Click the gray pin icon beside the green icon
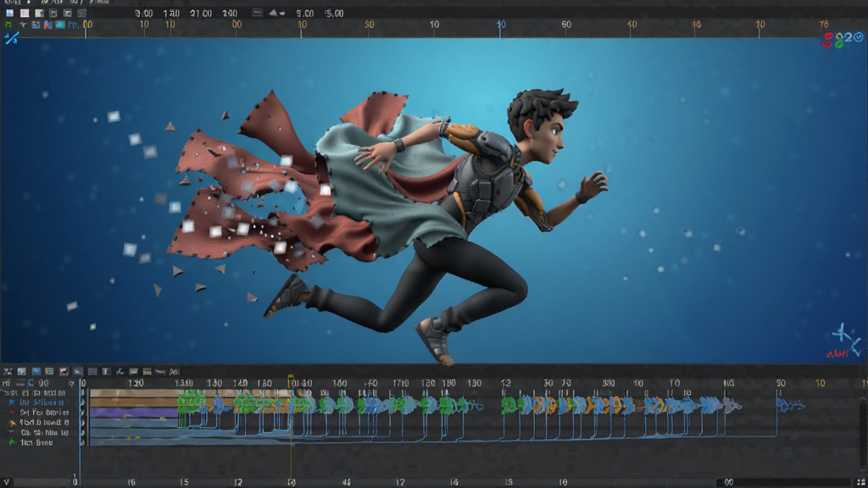 pyautogui.click(x=23, y=25)
